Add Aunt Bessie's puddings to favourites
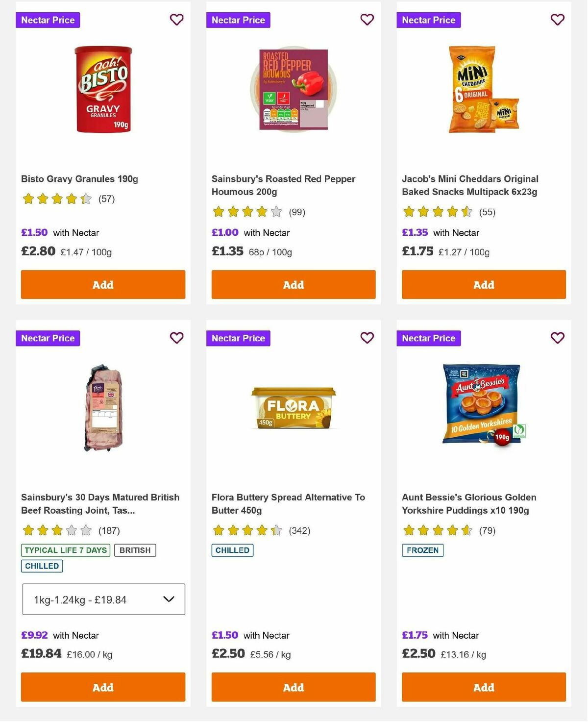This screenshot has height=722, width=588. tap(557, 338)
